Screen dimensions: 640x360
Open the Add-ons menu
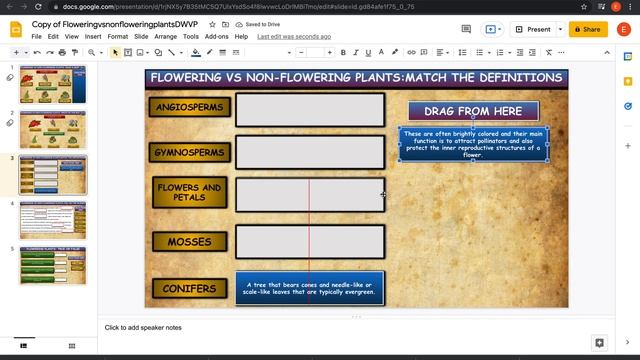click(x=217, y=36)
